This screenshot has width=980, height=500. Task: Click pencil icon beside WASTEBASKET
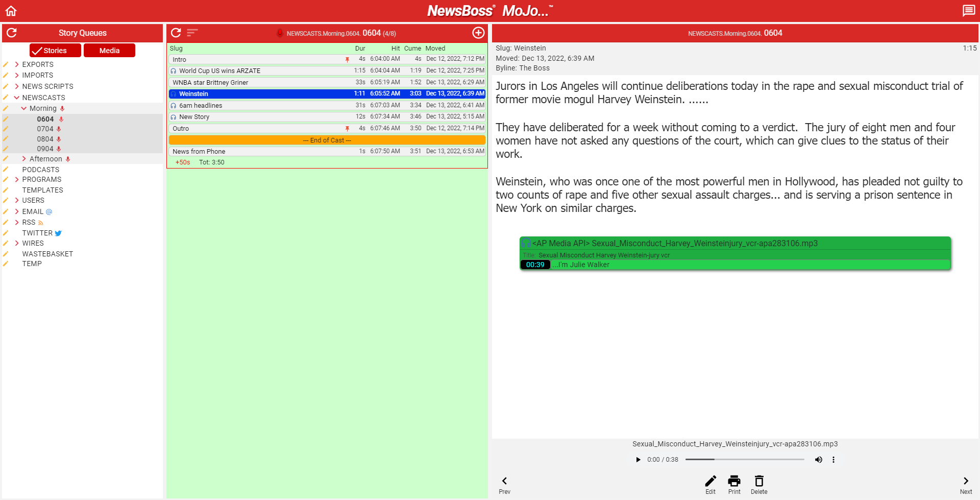coord(6,254)
